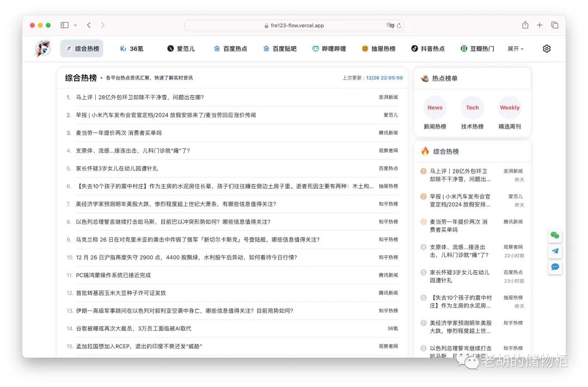This screenshot has height=387, width=588.
Task: Click the Safari share icon
Action: pos(525,25)
